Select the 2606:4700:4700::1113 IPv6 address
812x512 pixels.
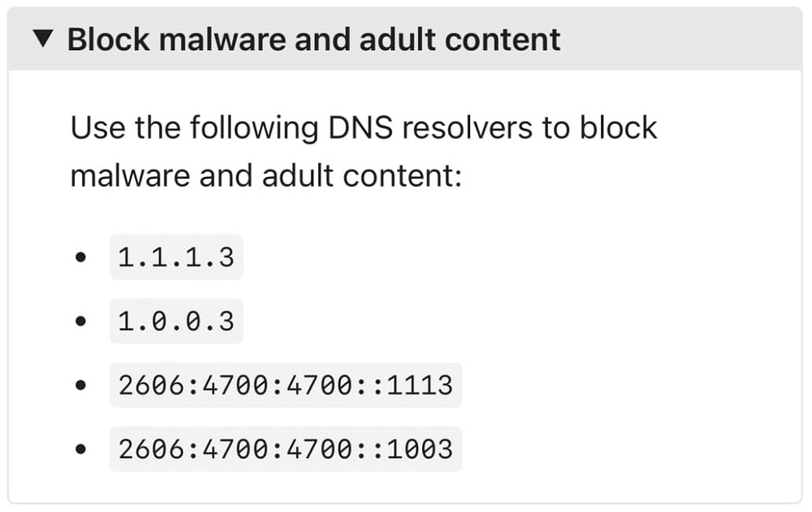(286, 385)
